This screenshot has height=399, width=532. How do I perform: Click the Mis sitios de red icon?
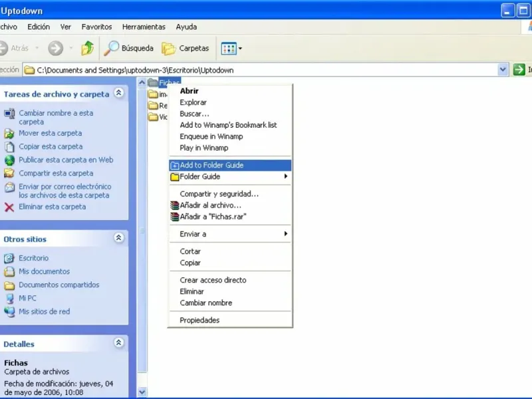(x=9, y=312)
